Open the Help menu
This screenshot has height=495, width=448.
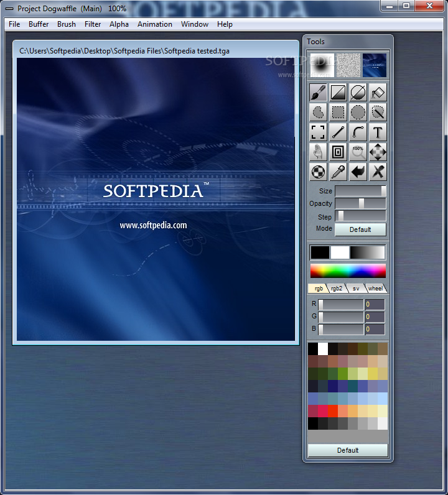point(225,24)
